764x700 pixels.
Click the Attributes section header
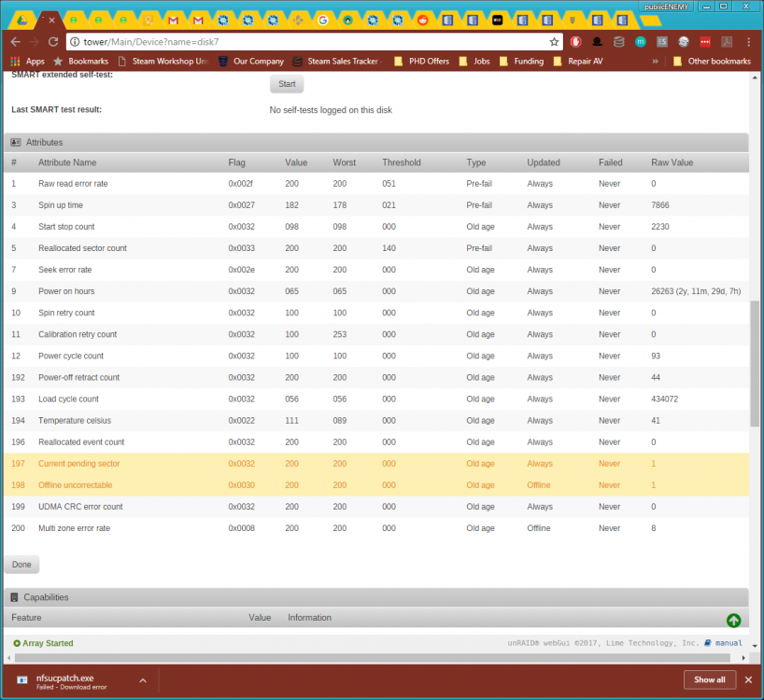[376, 143]
